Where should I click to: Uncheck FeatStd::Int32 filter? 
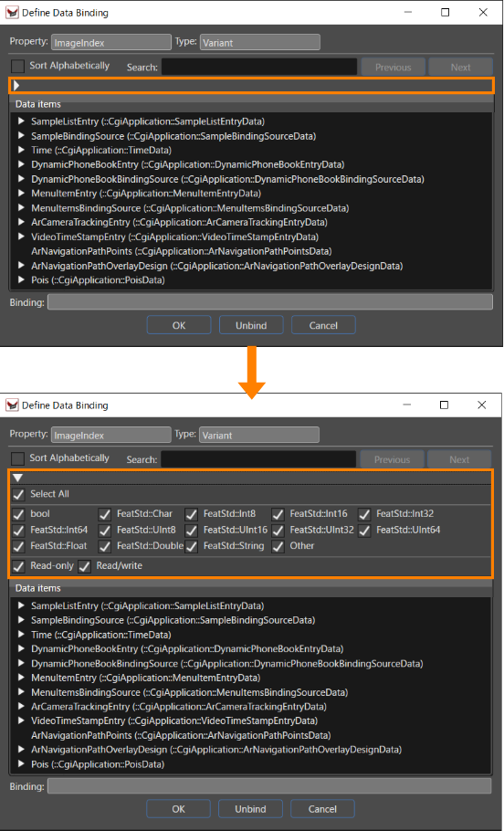point(364,514)
